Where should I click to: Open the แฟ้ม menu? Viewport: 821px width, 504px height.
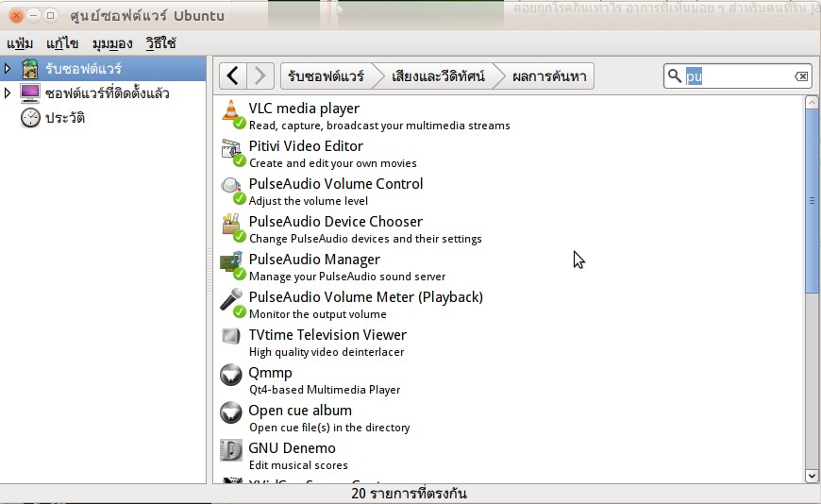[20, 43]
